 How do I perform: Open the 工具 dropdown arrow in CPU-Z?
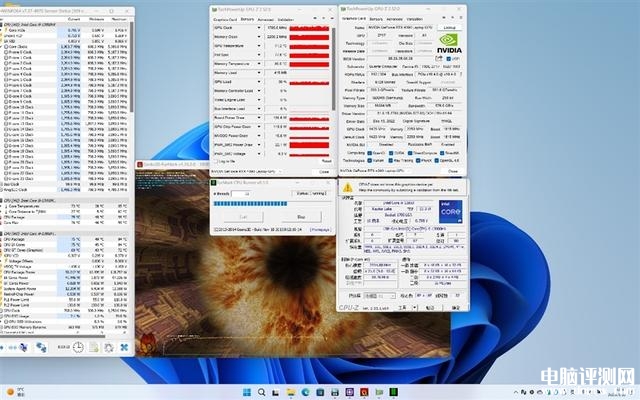(x=415, y=307)
